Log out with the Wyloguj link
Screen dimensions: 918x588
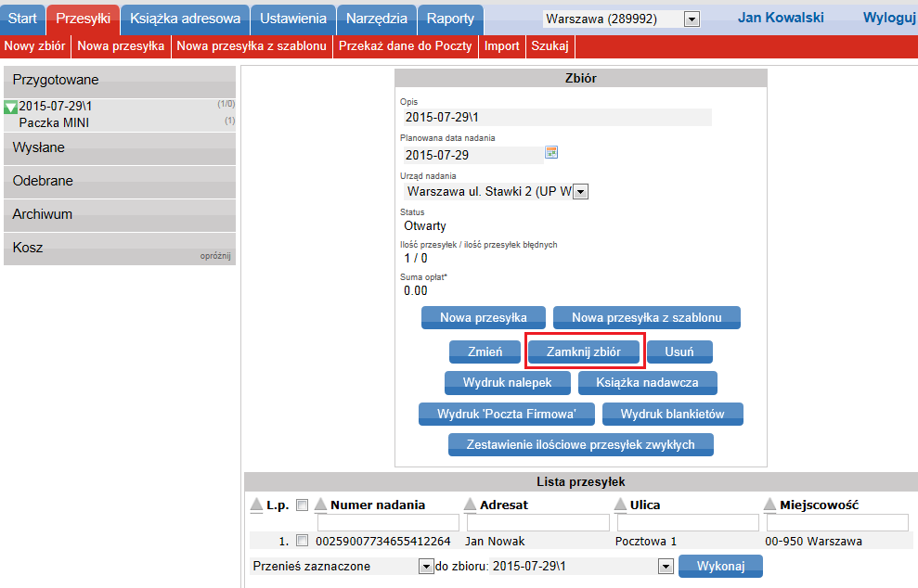point(888,18)
